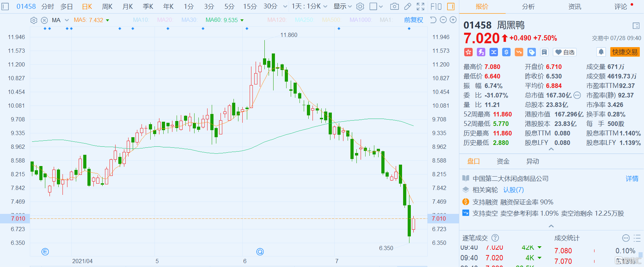Screen dimensions: 644x267
Task: Toggle the right sidebar panel icon
Action: pyautogui.click(x=451, y=6)
